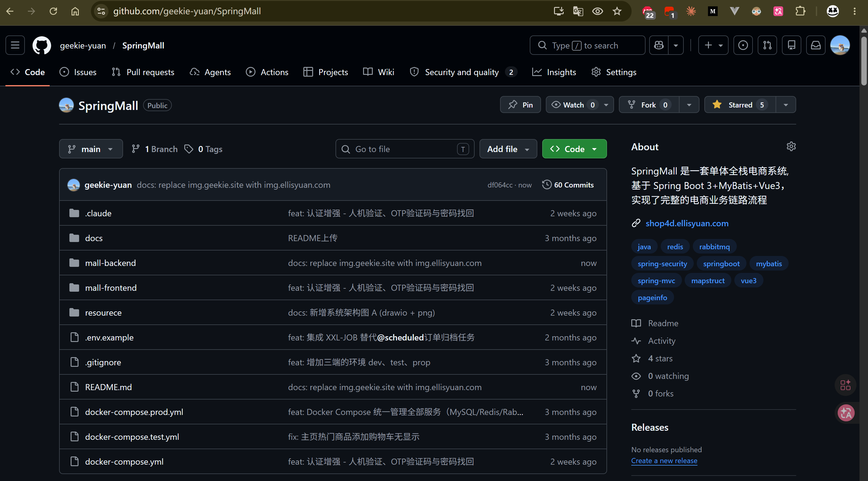
Task: Switch to the Issues tab
Action: (x=78, y=72)
